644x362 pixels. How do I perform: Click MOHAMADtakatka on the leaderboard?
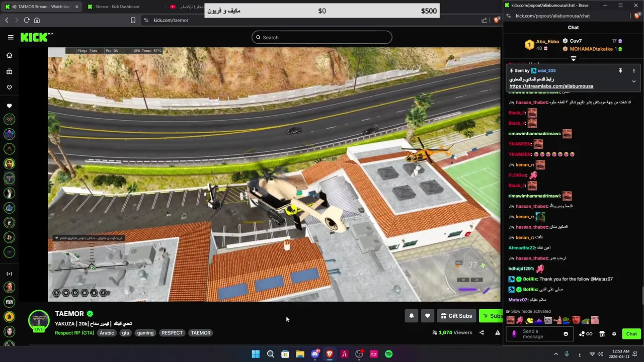click(591, 49)
